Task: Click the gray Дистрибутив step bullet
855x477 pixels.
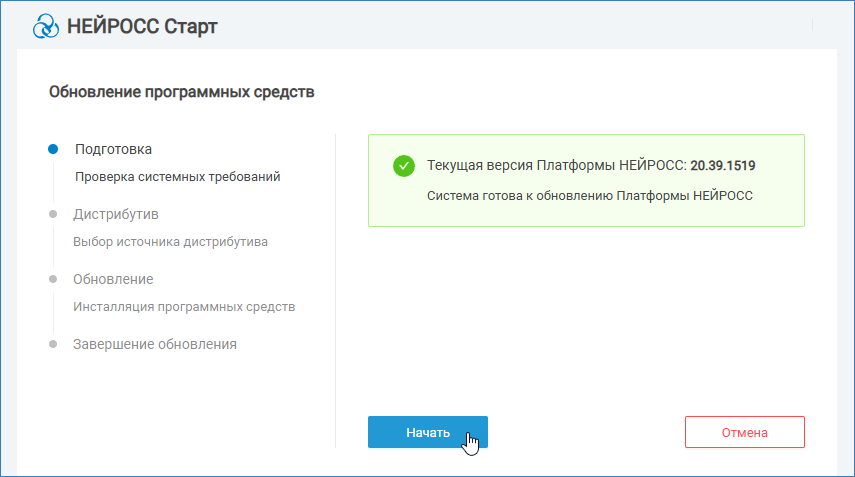Action: click(53, 214)
